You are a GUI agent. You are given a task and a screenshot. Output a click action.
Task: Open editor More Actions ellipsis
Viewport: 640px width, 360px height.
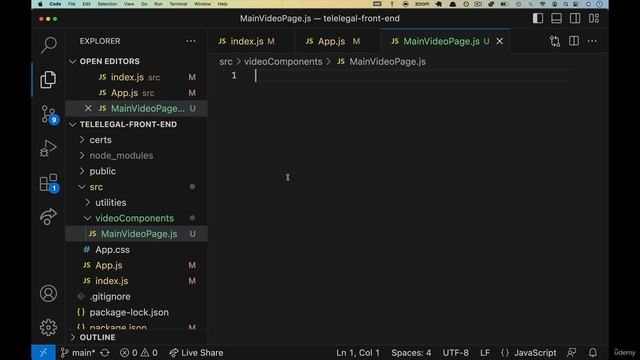(592, 41)
